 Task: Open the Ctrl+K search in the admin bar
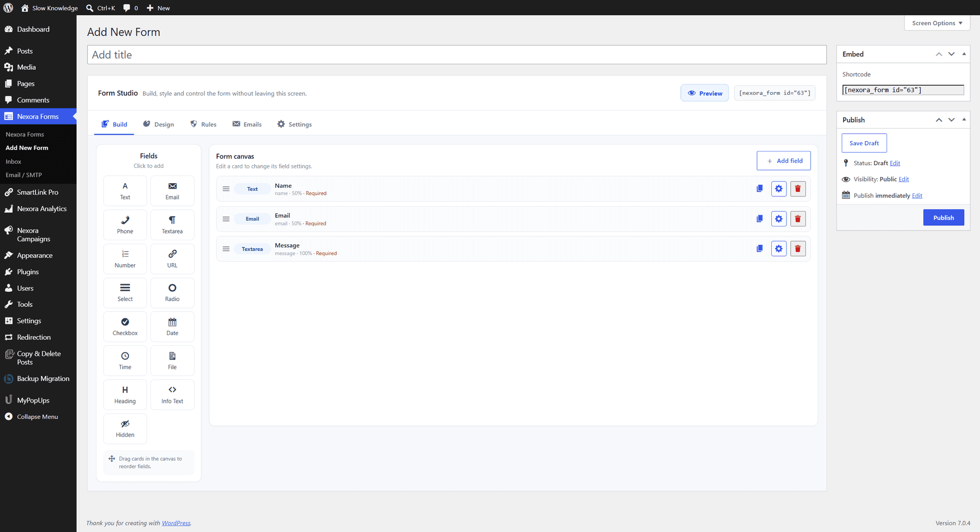(101, 8)
